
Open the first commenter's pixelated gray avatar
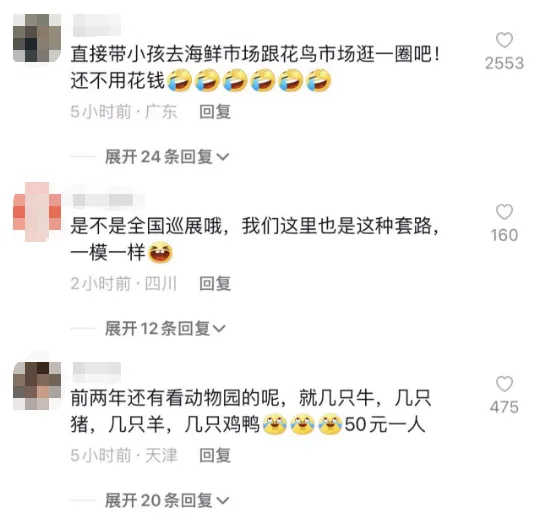coord(37,38)
